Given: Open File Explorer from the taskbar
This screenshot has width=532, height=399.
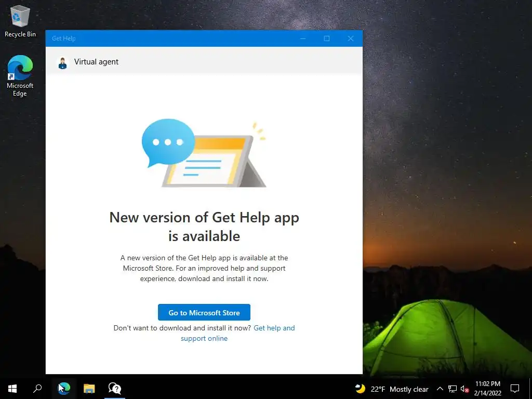Looking at the screenshot, I should tap(89, 389).
